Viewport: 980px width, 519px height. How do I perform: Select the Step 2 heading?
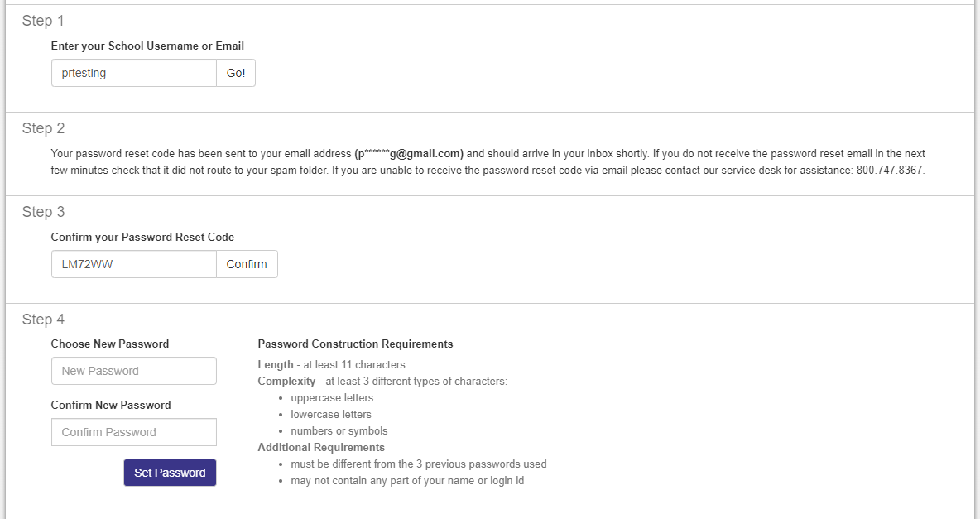42,128
